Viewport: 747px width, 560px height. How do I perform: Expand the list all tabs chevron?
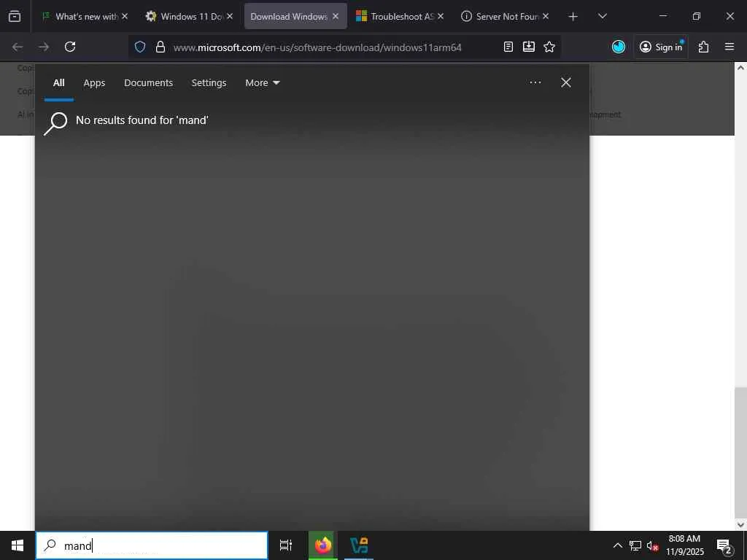point(602,16)
